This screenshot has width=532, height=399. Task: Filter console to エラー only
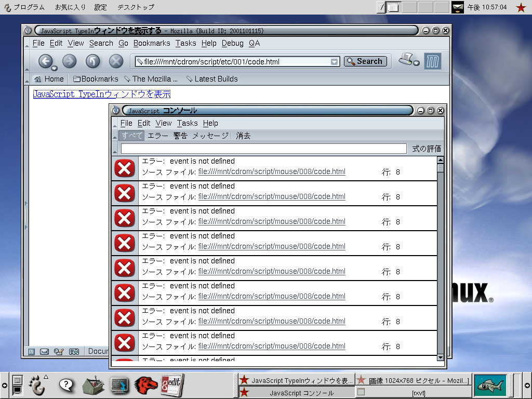[158, 136]
